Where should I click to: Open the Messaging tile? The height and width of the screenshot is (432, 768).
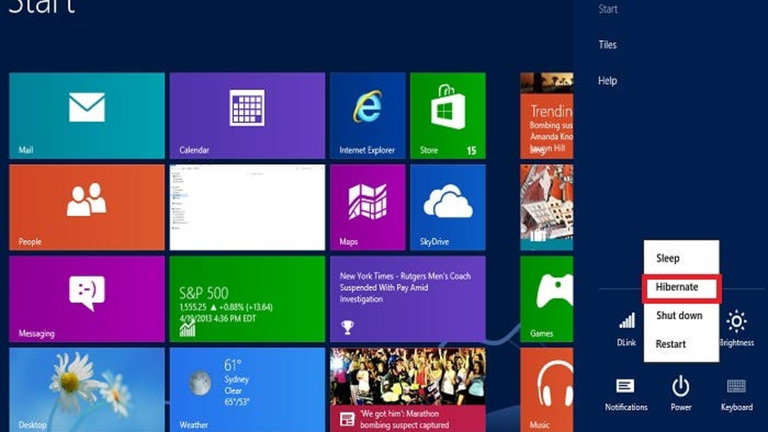(87, 299)
